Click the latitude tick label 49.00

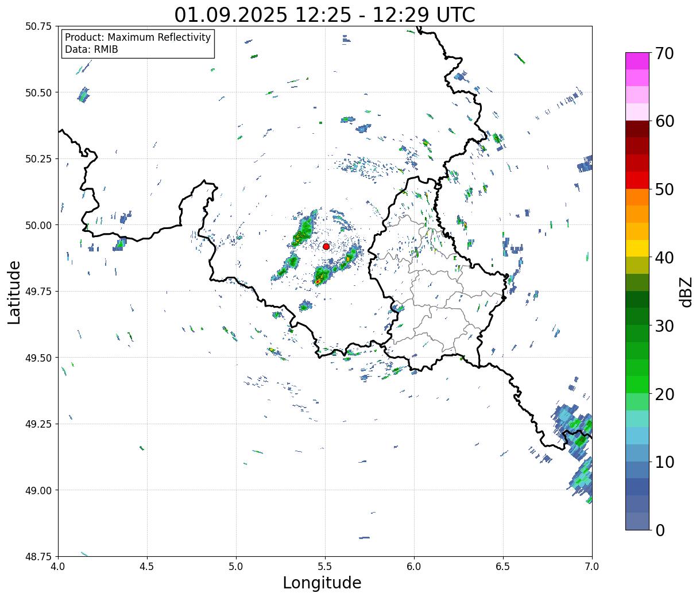coord(38,490)
